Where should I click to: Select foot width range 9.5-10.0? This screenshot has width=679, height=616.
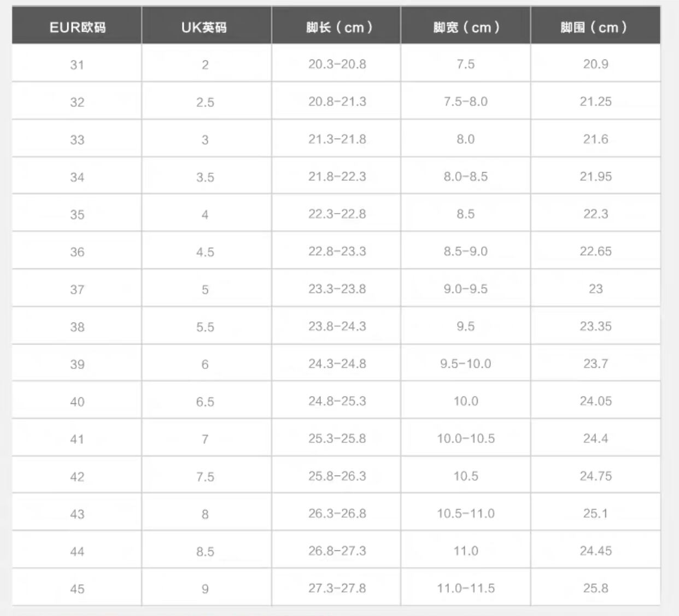[x=466, y=363]
